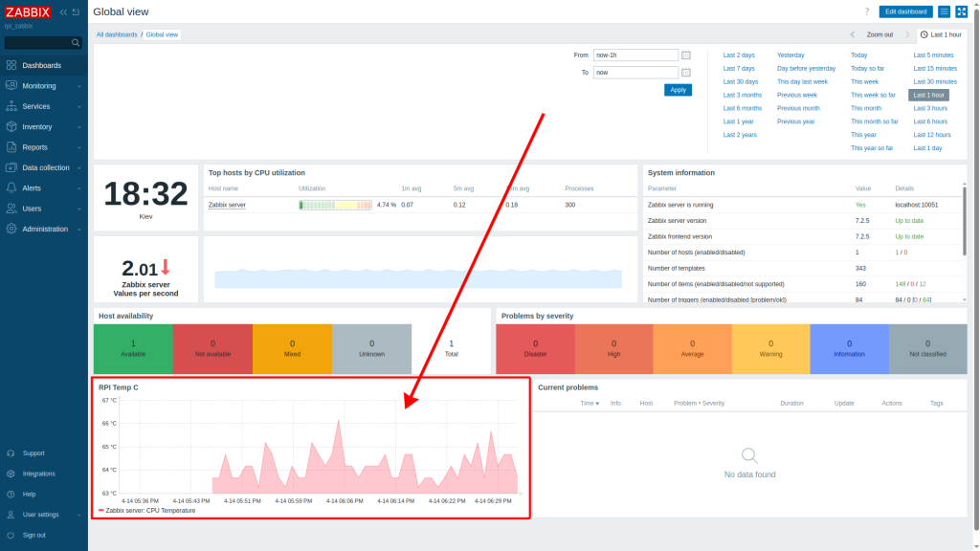Viewport: 980px width, 551px height.
Task: Go to next time period arrow
Action: (x=907, y=35)
